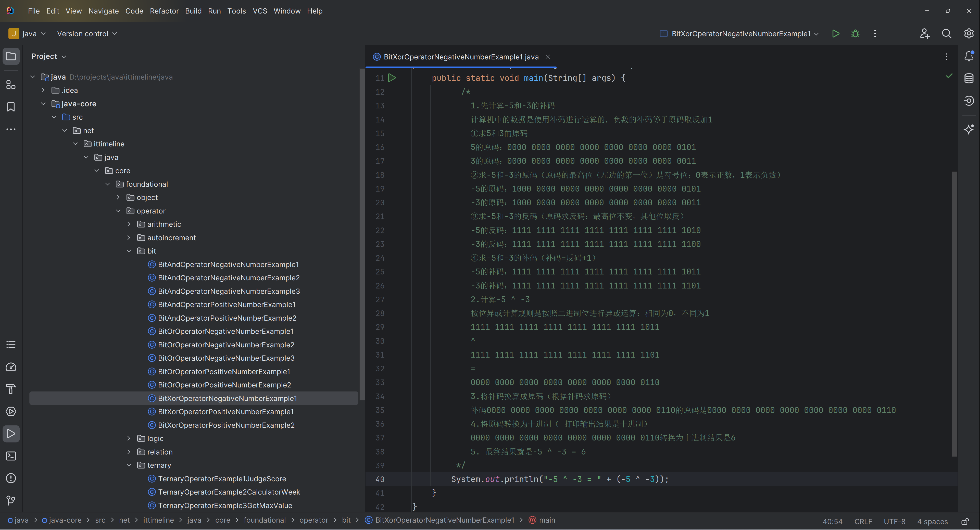Open Code With Me user icon

click(x=924, y=33)
